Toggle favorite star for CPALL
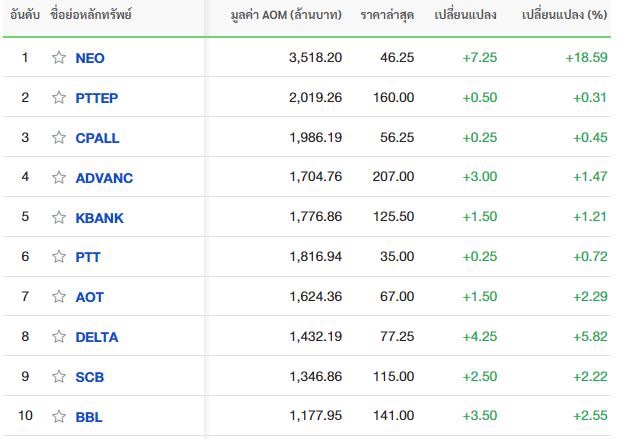The height and width of the screenshot is (439, 627). point(59,138)
